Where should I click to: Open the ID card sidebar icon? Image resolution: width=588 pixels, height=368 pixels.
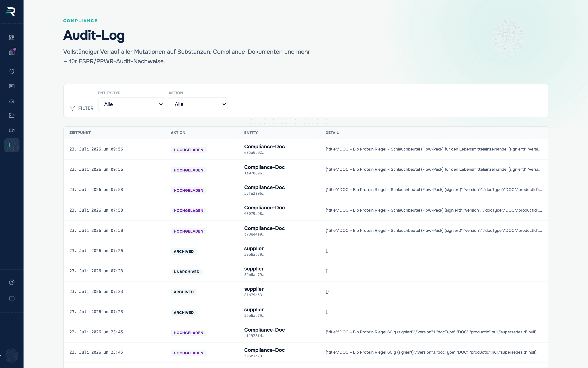point(12,86)
